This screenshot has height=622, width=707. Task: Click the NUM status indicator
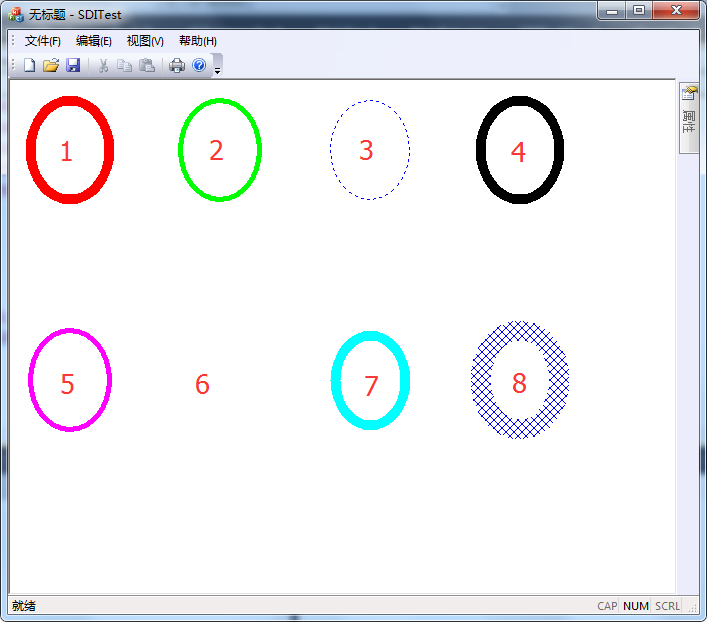pyautogui.click(x=635, y=606)
